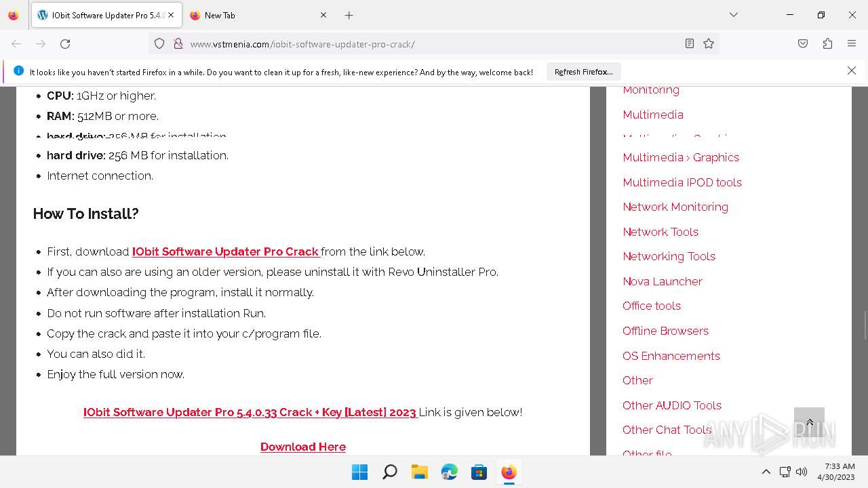Screen dimensions: 868x488
Task: Open taskbar Search
Action: tap(389, 472)
